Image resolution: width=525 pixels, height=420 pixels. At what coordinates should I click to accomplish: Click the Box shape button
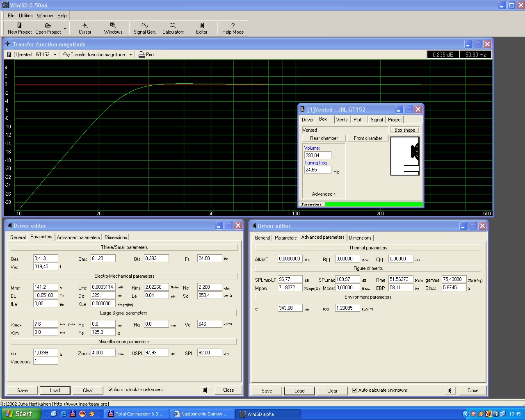[x=404, y=130]
